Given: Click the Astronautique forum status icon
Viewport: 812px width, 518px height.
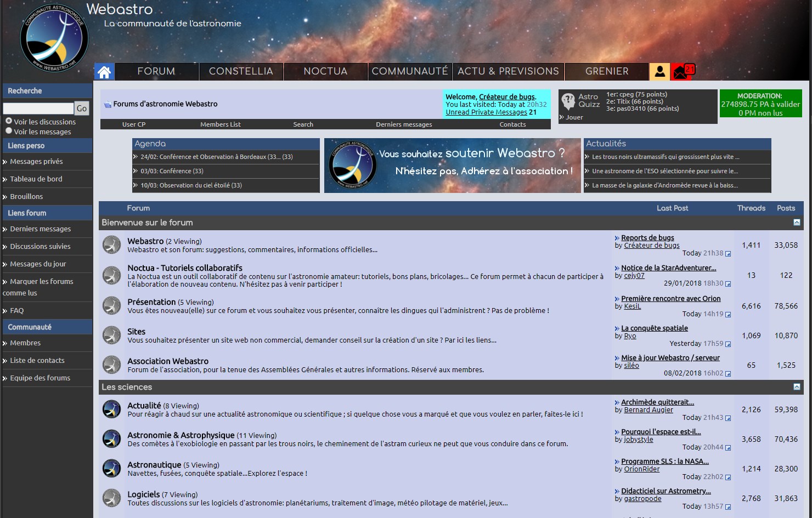Looking at the screenshot, I should [112, 469].
